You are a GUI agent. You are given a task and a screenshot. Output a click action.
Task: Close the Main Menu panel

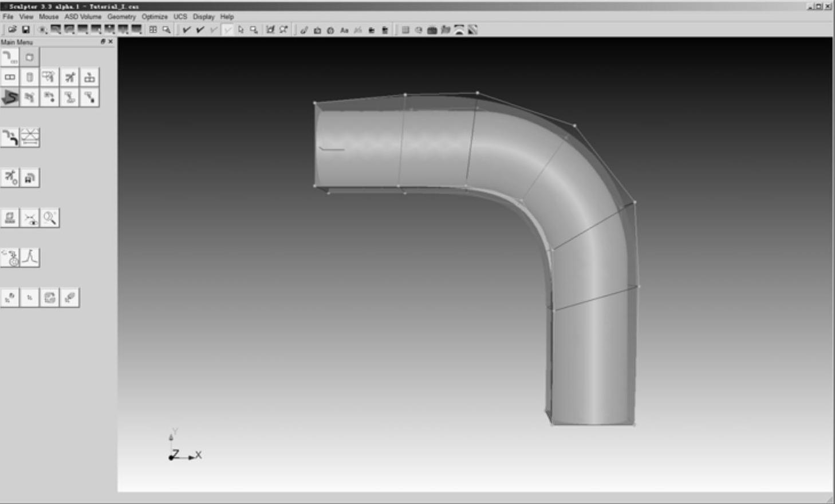111,42
